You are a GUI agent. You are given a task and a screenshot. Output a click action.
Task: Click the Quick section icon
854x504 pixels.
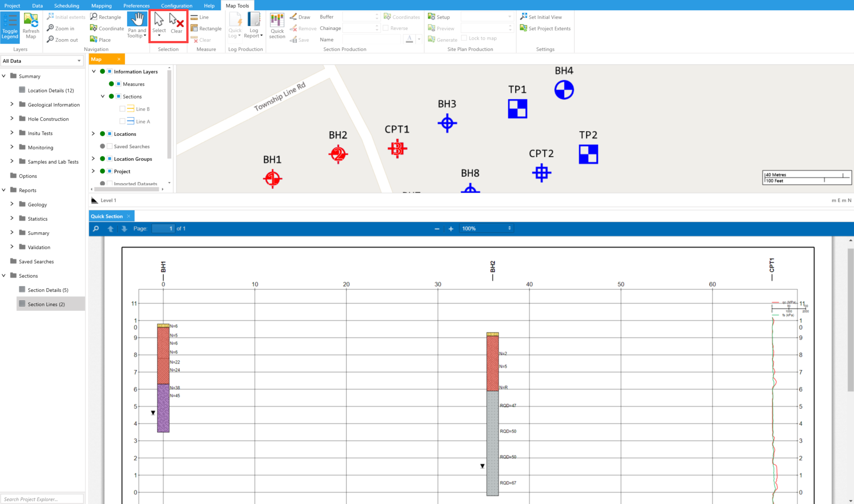[277, 26]
